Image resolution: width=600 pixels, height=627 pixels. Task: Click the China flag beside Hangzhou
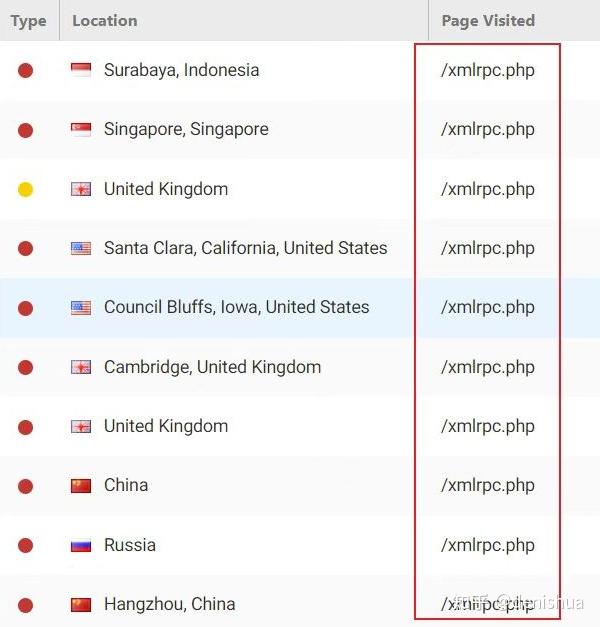81,604
